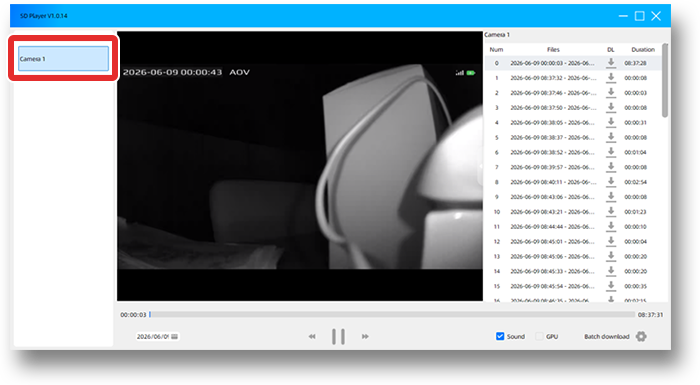Click the file list vertical scrollbar
Image resolution: width=700 pixels, height=385 pixels.
(x=665, y=80)
